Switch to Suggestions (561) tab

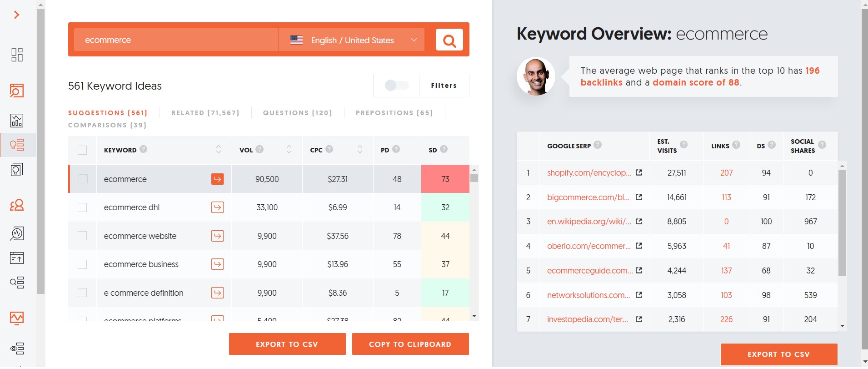(x=108, y=113)
